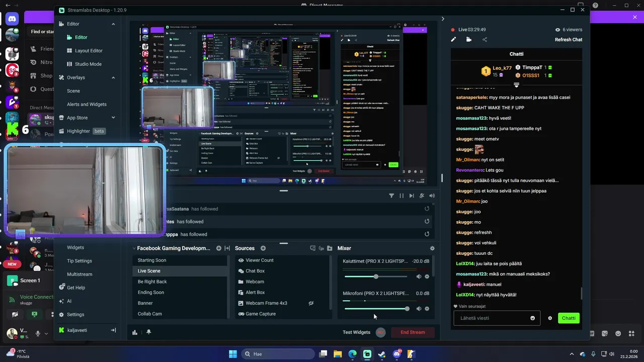Open the performance stats bar chart icon
644x362 pixels.
point(135,332)
